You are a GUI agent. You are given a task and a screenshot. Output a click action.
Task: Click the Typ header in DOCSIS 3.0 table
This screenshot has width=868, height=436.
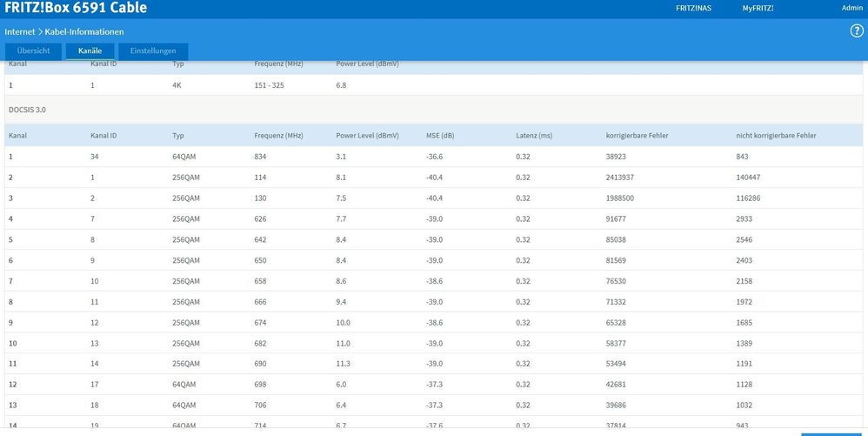coord(177,135)
